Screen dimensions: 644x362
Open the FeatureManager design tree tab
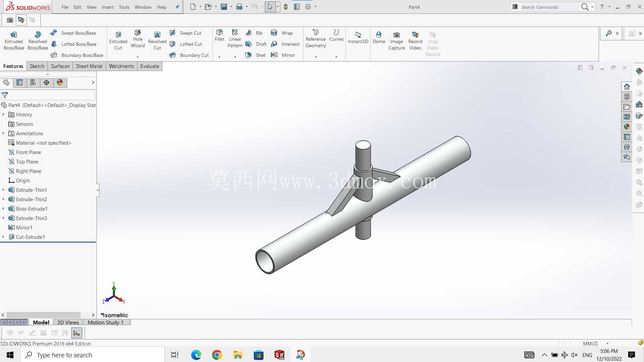point(6,83)
